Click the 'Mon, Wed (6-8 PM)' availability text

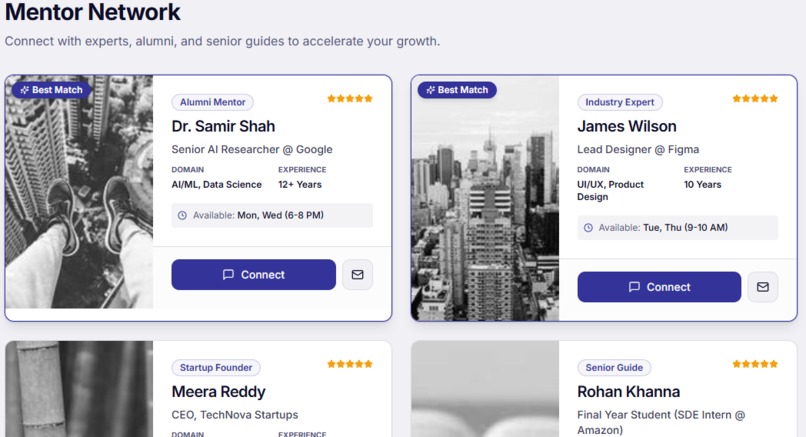coord(280,215)
